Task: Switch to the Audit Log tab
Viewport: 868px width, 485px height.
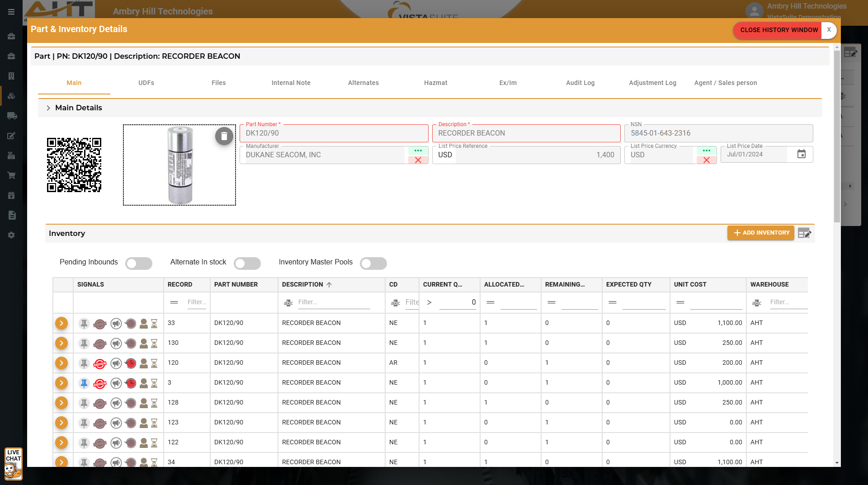Action: tap(580, 83)
